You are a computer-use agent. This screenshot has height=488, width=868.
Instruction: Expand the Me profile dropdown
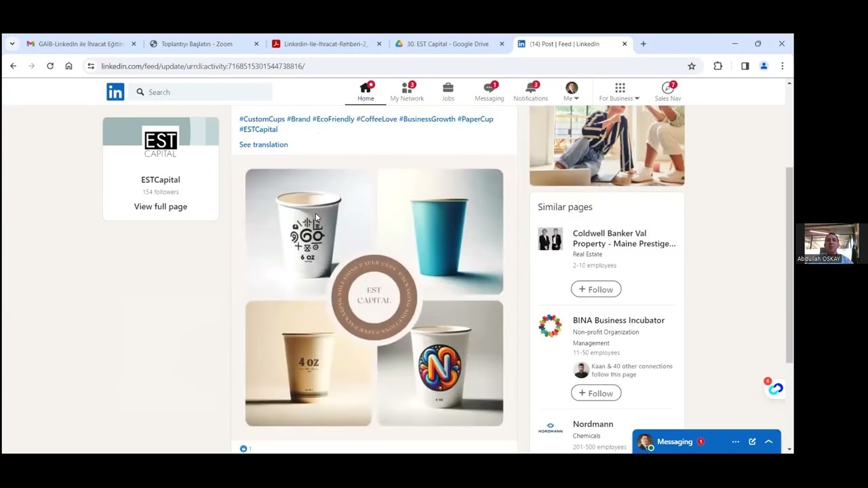[572, 92]
